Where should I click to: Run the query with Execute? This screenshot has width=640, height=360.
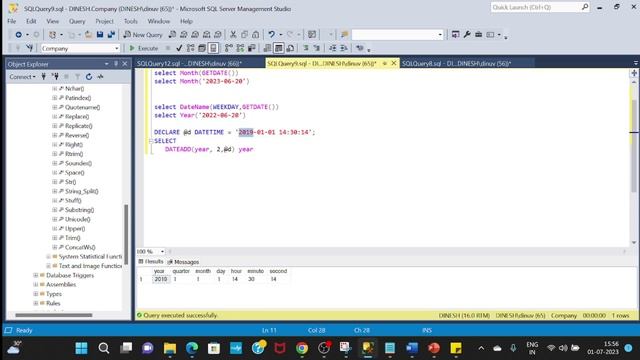[144, 48]
